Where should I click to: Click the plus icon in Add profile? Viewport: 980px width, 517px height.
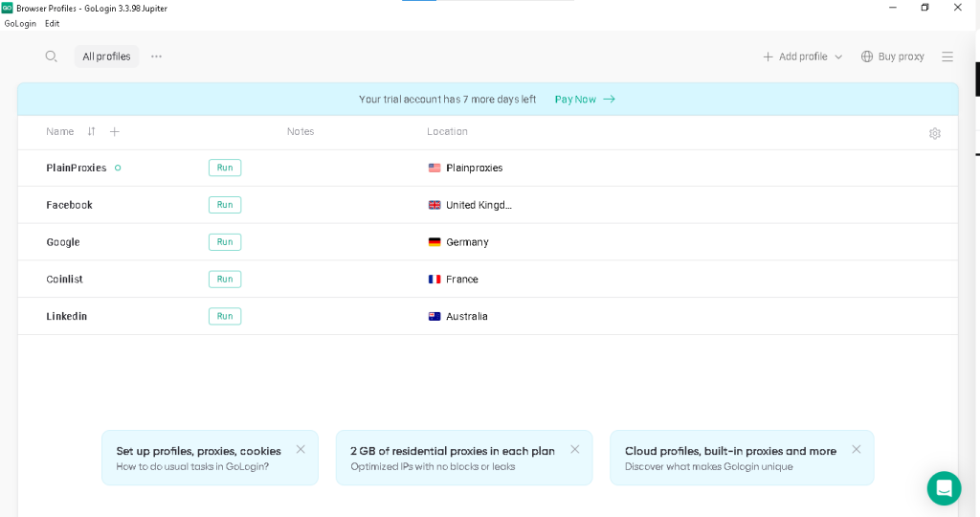(768, 56)
